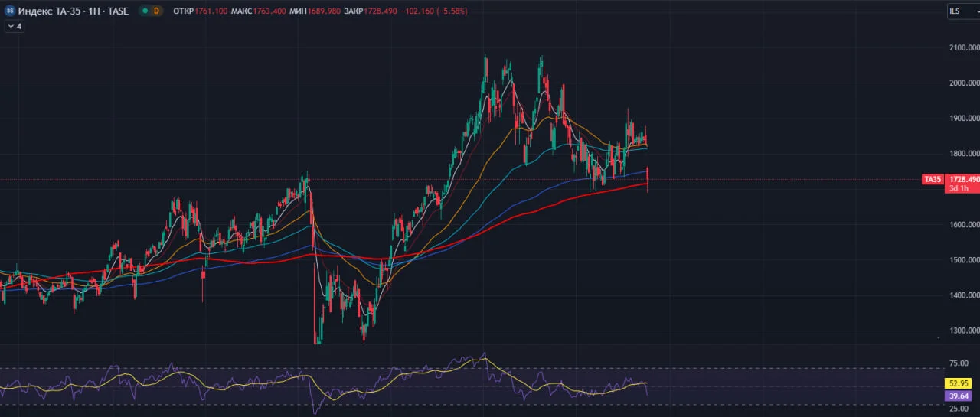
Task: Click the 2000.000 price scale label
Action: pyautogui.click(x=964, y=83)
